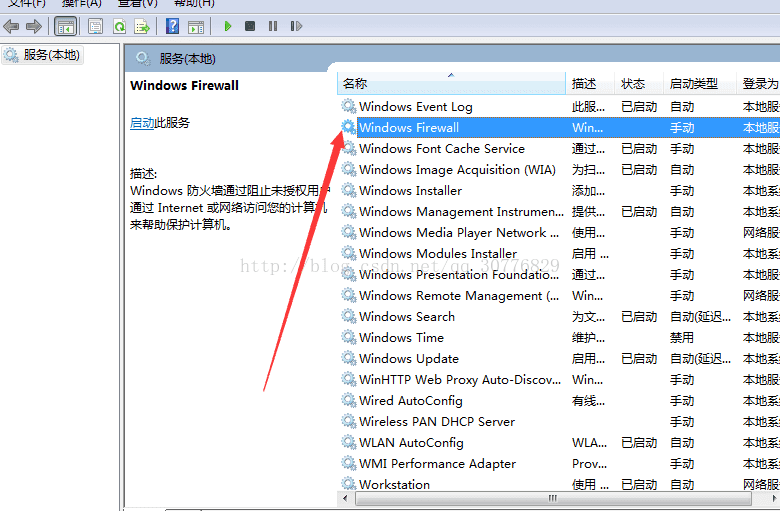Click left arrow of horizontal scrollbar
780x511 pixels.
click(x=345, y=498)
